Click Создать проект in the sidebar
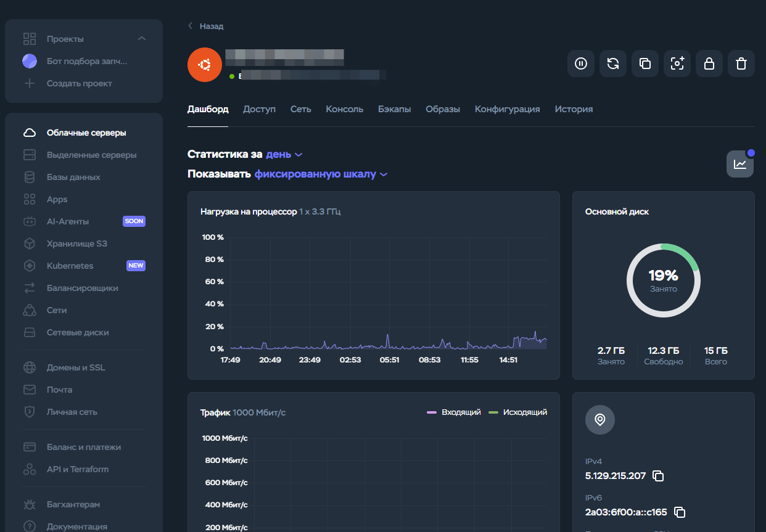This screenshot has height=532, width=766. (x=79, y=83)
